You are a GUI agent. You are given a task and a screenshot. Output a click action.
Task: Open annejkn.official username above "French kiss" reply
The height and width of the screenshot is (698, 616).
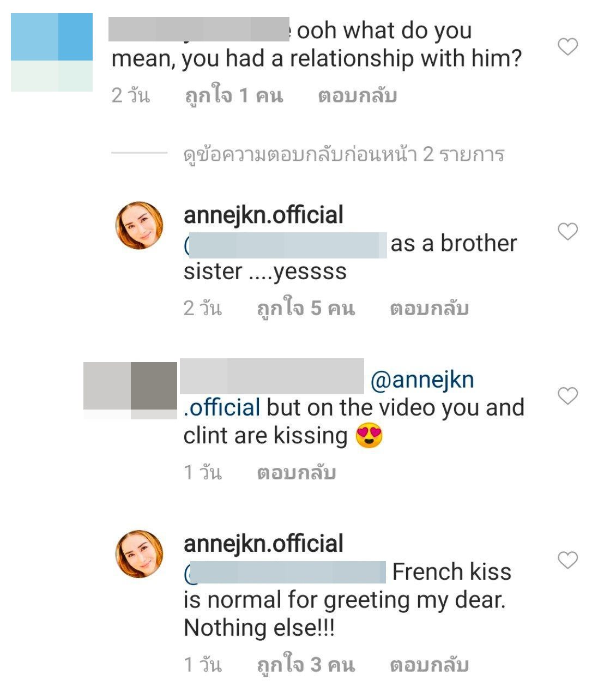263,544
